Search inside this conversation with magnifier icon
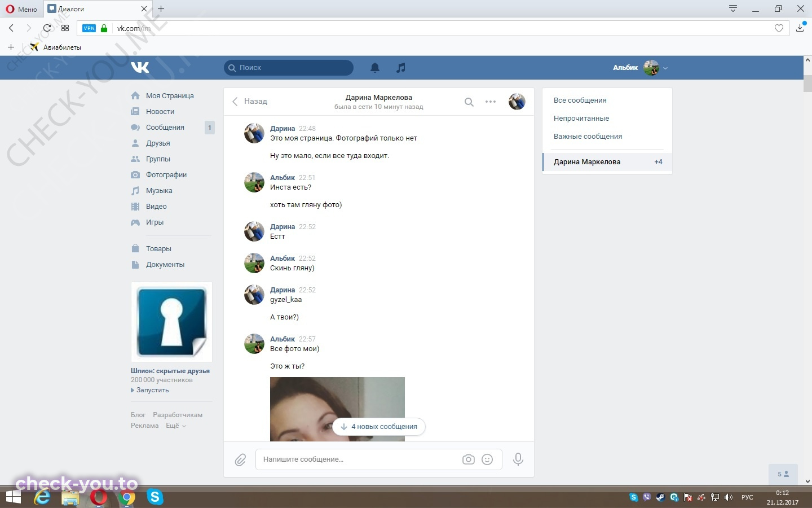 pyautogui.click(x=469, y=102)
